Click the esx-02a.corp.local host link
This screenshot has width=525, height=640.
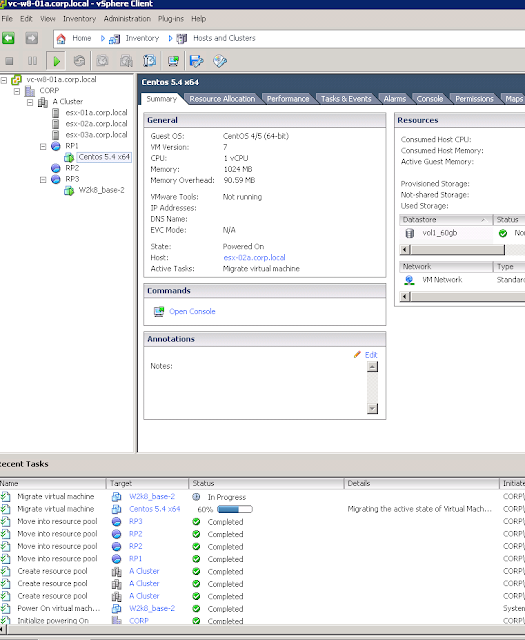point(254,258)
